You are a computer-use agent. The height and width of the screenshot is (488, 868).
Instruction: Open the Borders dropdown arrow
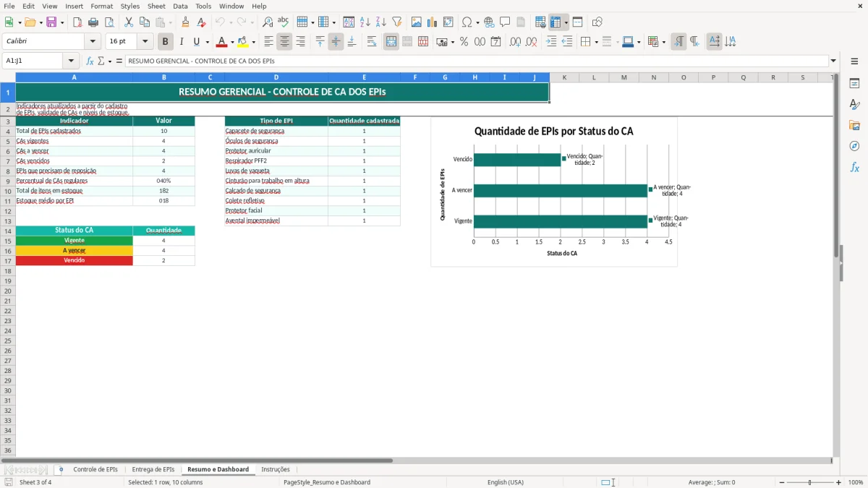[x=596, y=42]
